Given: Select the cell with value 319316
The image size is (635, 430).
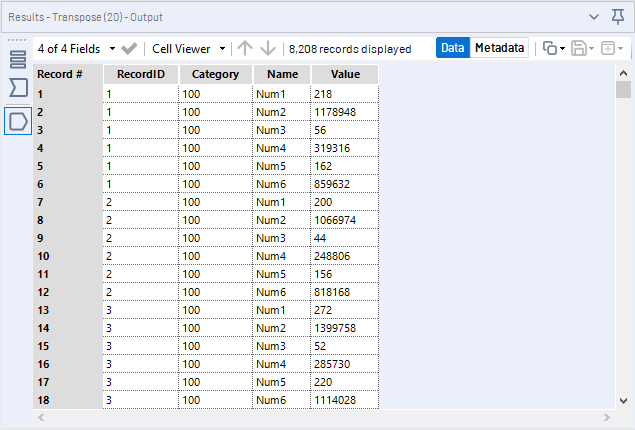Looking at the screenshot, I should [345, 148].
